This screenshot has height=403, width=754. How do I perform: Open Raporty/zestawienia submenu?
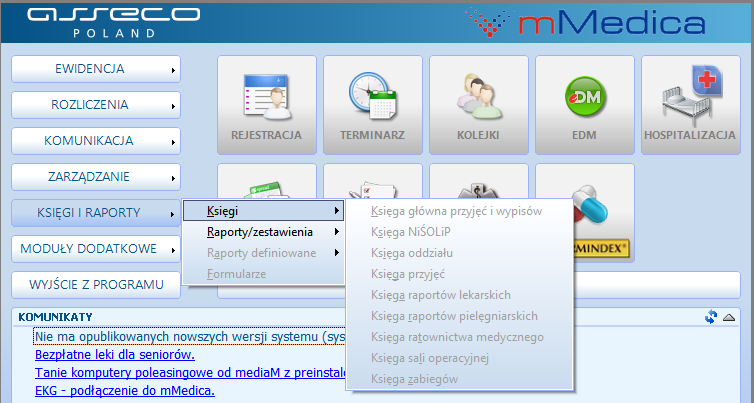click(263, 232)
